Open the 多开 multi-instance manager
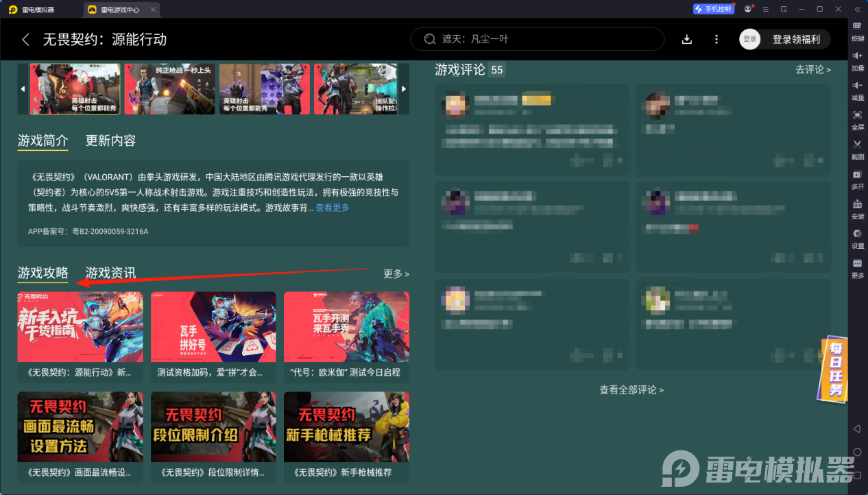The width and height of the screenshot is (868, 495). [858, 178]
